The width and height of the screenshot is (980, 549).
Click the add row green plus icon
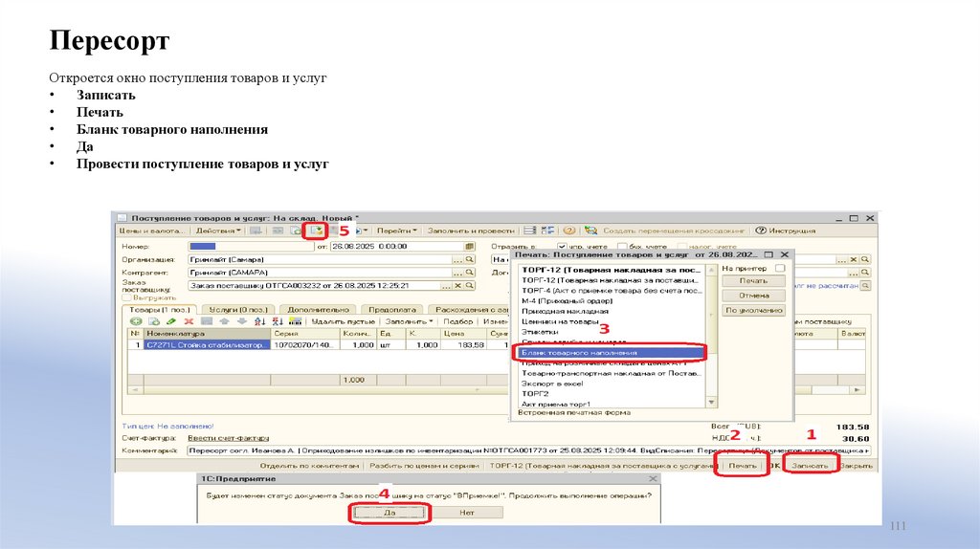[x=136, y=321]
